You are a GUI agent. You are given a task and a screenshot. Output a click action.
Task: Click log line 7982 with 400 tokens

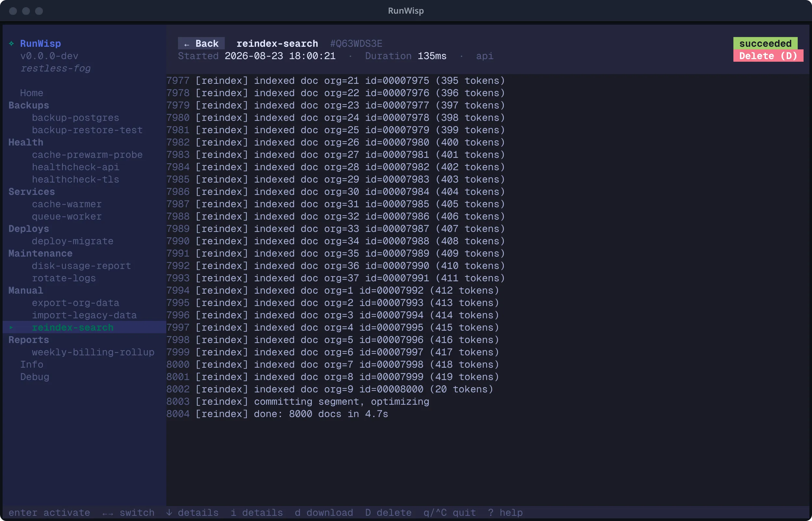336,142
